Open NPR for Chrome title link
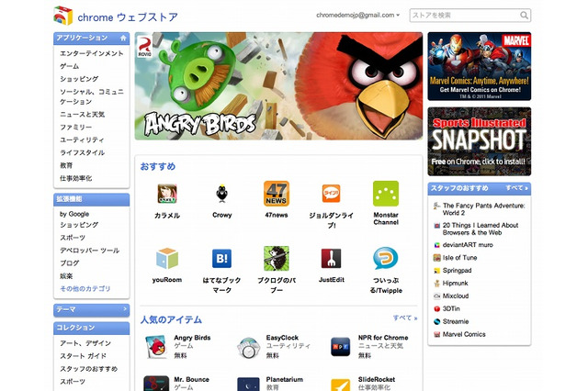The image size is (588, 391). (383, 338)
